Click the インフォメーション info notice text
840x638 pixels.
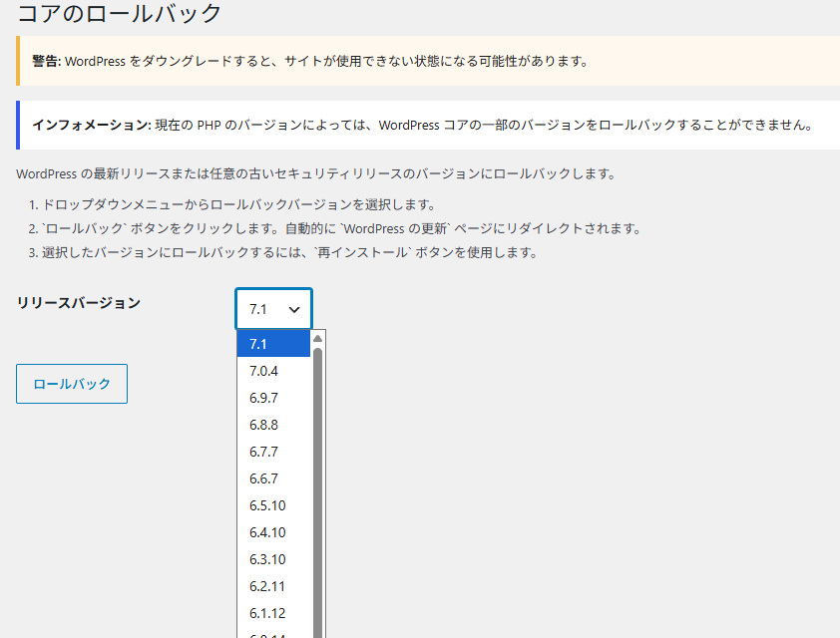click(x=423, y=126)
